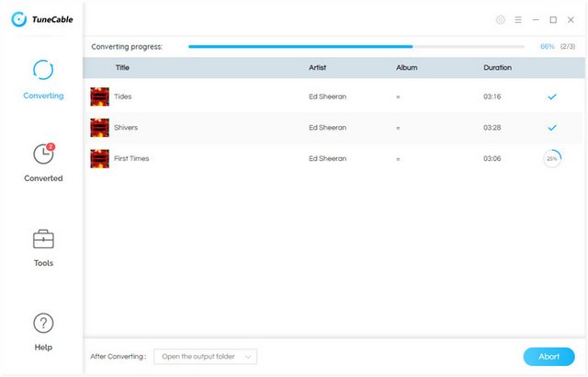The width and height of the screenshot is (588, 377).
Task: Click Ed Sheeran in the Tides row
Action: click(327, 97)
